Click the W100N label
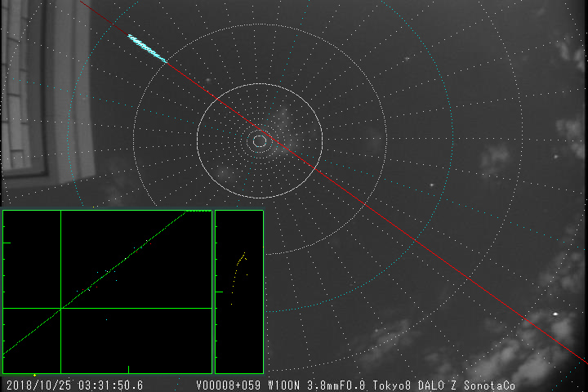 click(284, 385)
